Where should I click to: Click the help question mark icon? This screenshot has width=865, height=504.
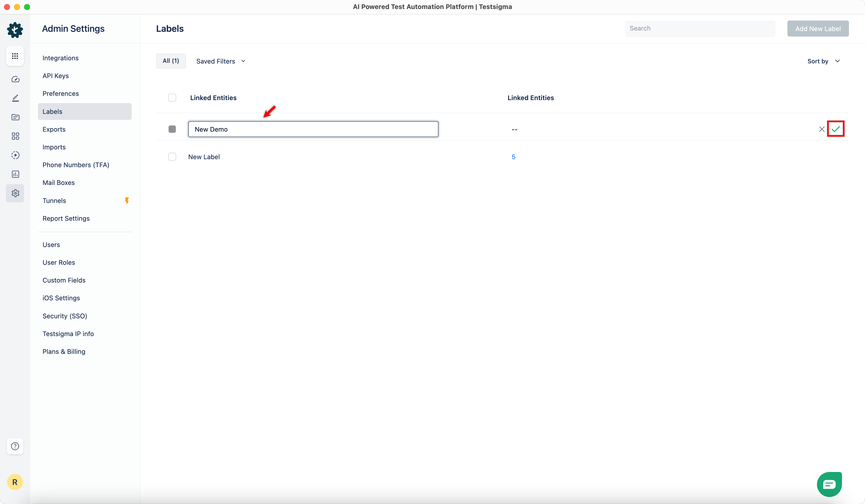pyautogui.click(x=15, y=446)
